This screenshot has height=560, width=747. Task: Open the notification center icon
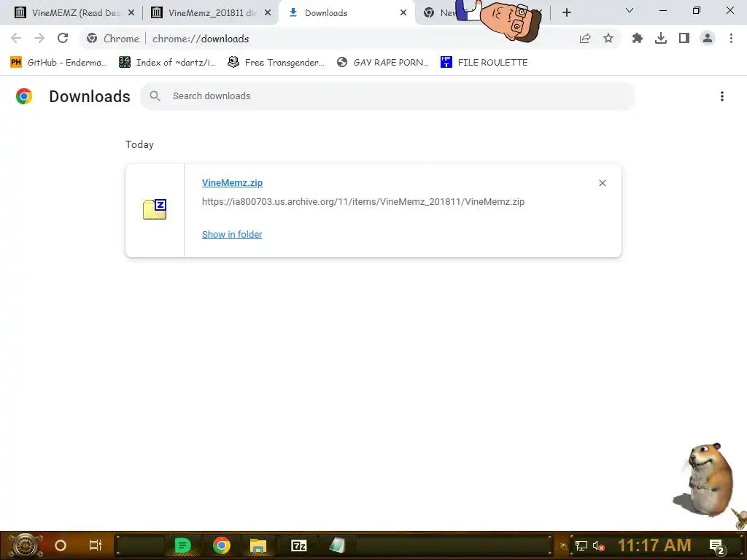coord(717,545)
